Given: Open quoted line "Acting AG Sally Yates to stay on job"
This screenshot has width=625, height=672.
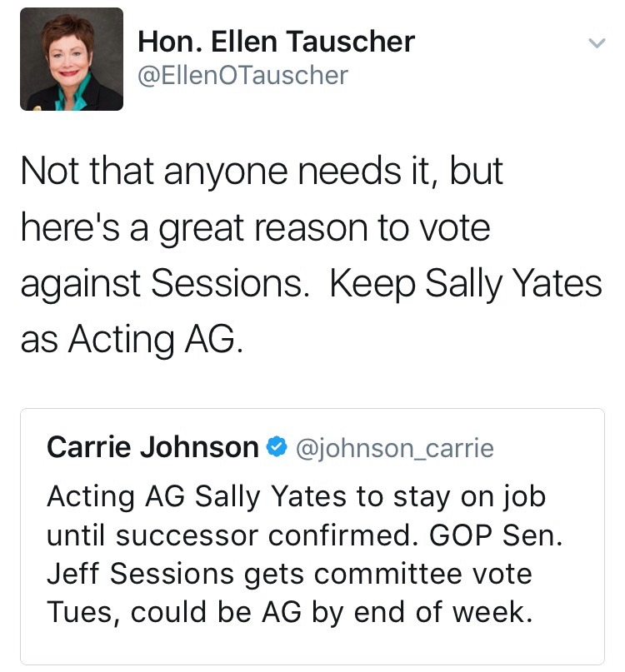Looking at the screenshot, I should click(296, 496).
